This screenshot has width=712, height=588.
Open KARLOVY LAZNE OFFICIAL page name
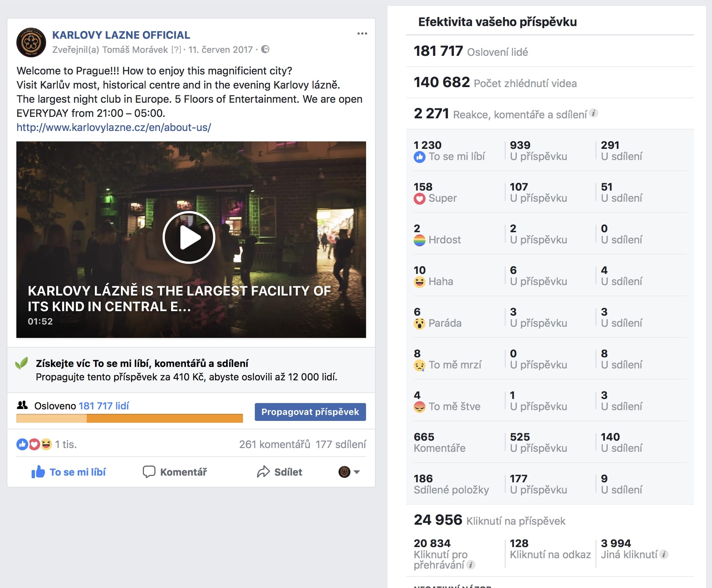121,35
